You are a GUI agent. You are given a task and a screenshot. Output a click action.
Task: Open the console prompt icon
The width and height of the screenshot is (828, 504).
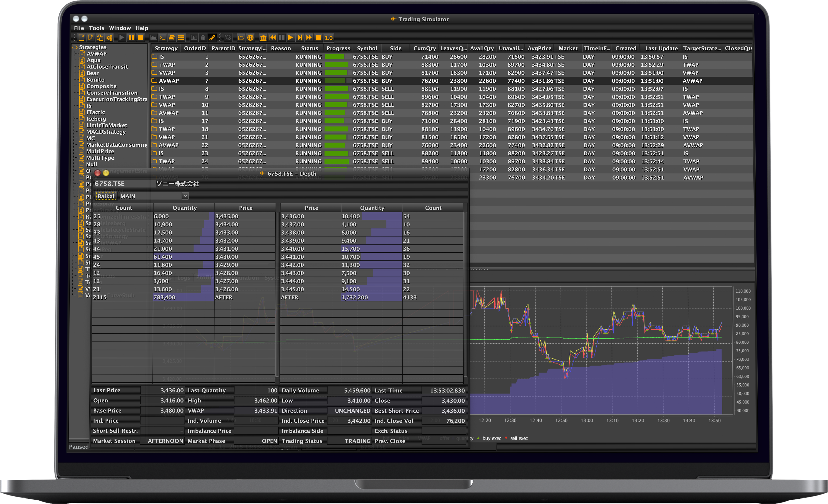tap(162, 38)
